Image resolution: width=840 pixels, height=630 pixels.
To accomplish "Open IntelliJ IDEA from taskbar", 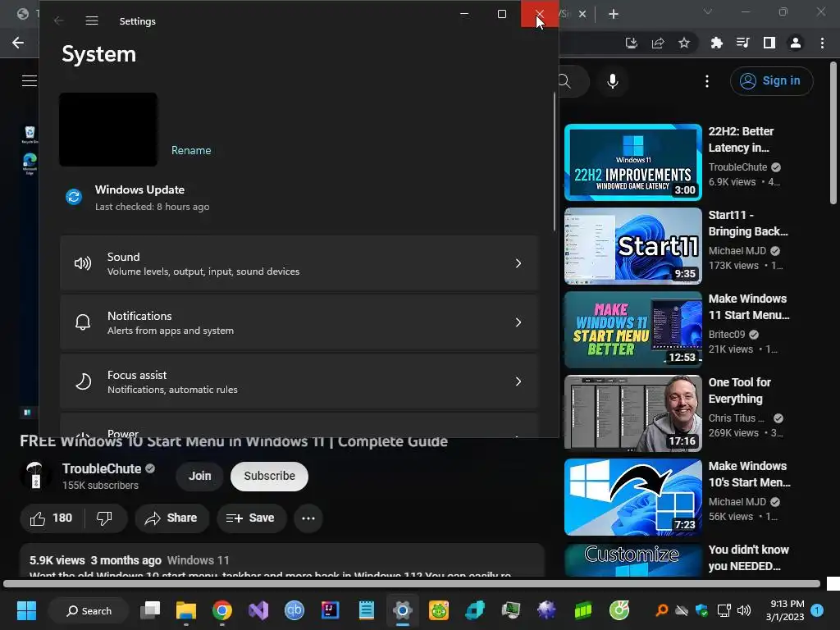I will [330, 610].
